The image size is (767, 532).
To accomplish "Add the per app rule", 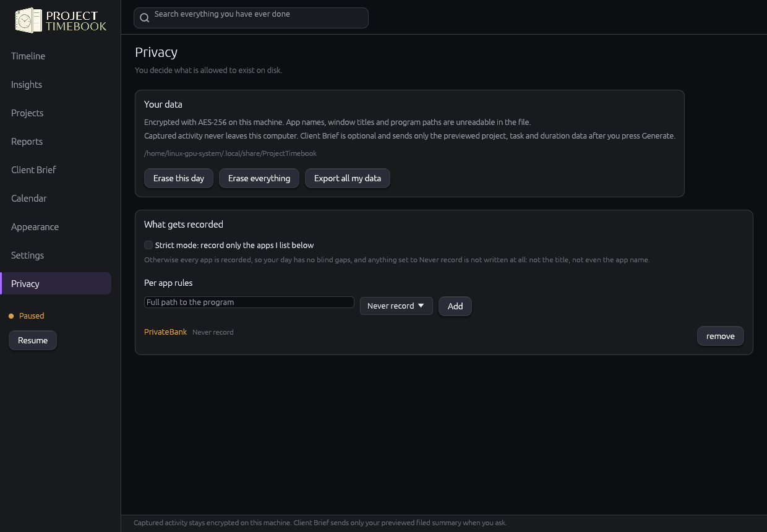I will point(455,306).
